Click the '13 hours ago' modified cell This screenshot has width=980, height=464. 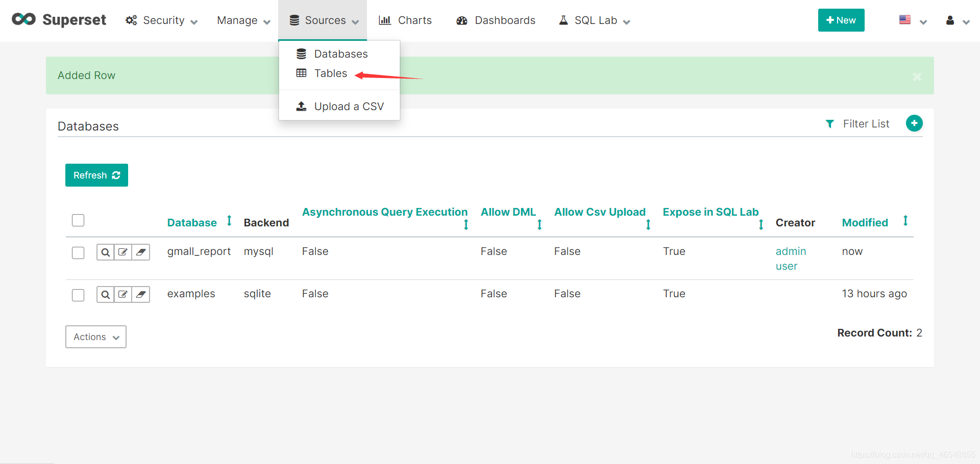(x=874, y=294)
